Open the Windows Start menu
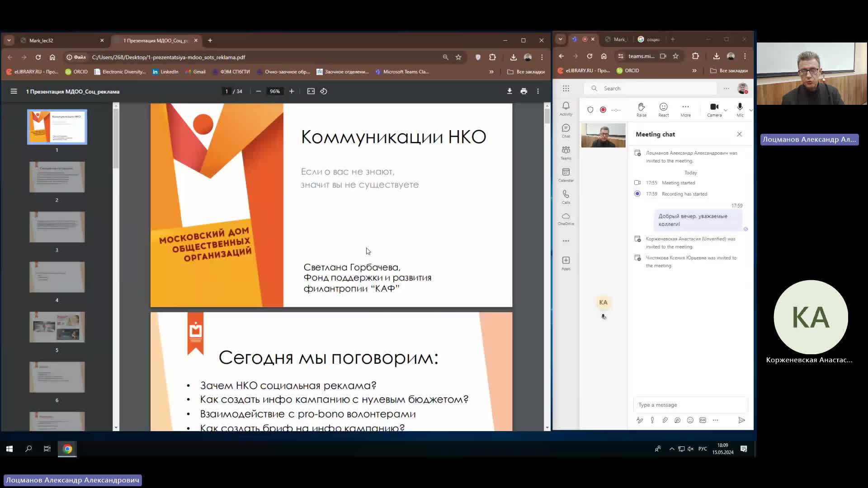The width and height of the screenshot is (868, 488). (x=9, y=449)
